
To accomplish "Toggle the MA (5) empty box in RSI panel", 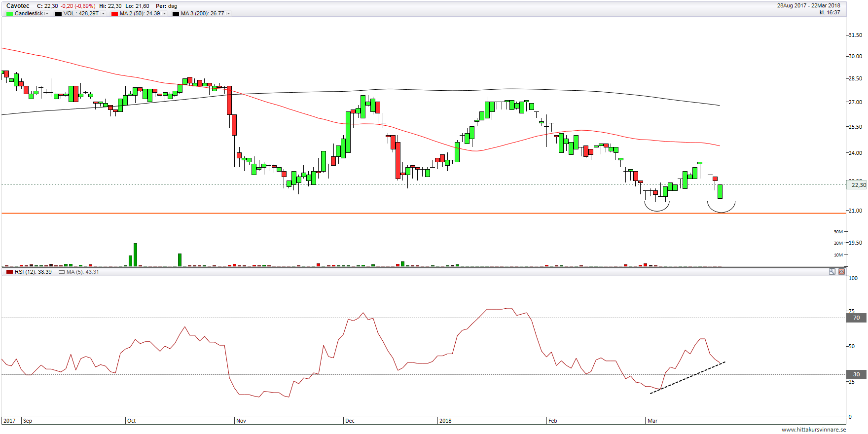I will [62, 272].
